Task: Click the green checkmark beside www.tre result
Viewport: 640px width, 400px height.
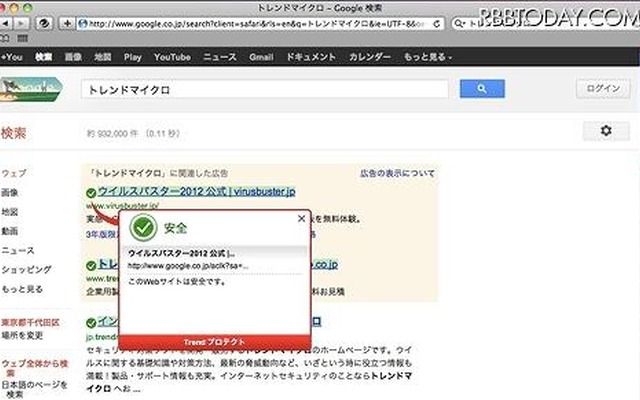Action: point(91,266)
